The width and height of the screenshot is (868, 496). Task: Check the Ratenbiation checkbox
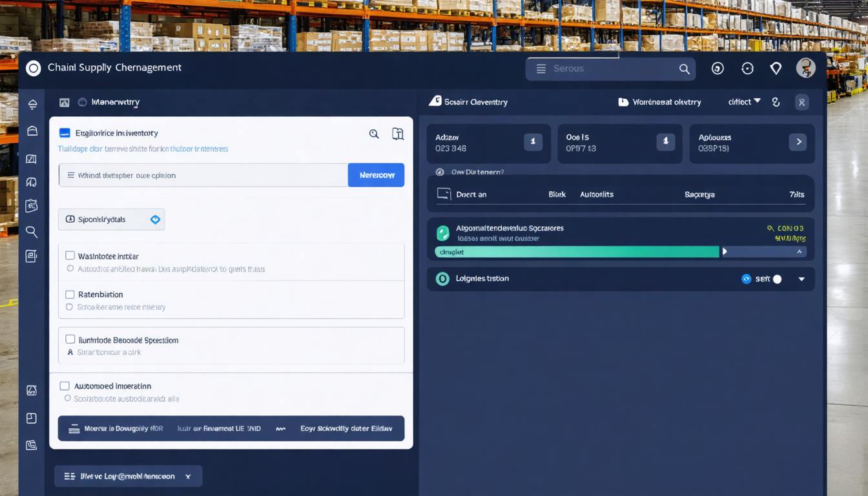[70, 294]
